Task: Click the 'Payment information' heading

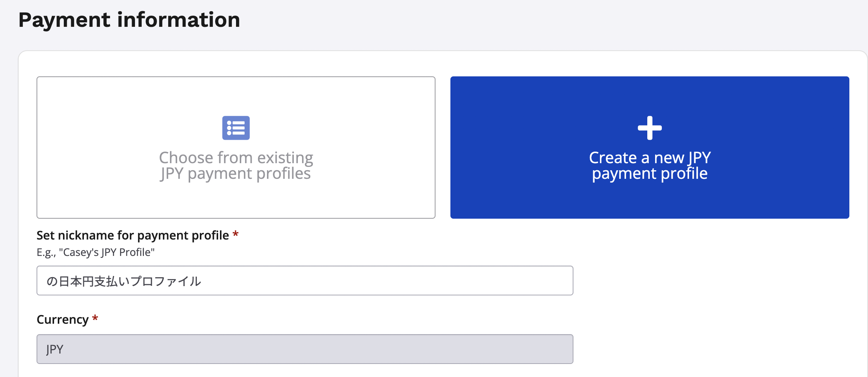Action: [129, 20]
